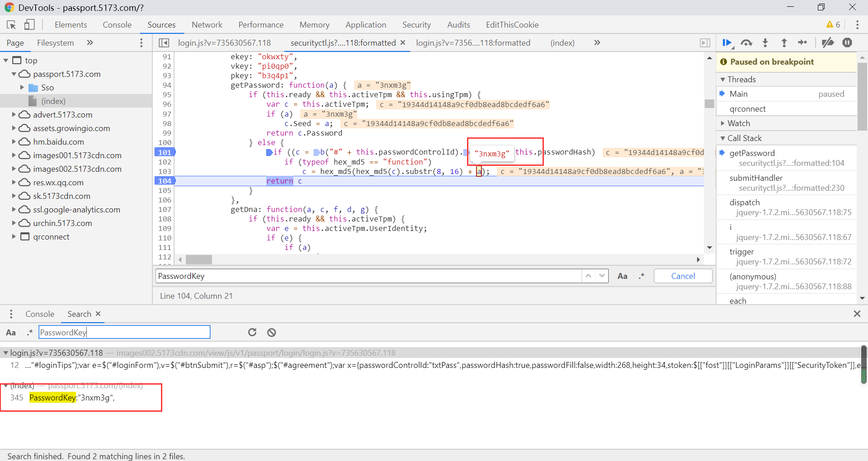868x461 pixels.
Task: Refresh the search results
Action: coord(252,332)
